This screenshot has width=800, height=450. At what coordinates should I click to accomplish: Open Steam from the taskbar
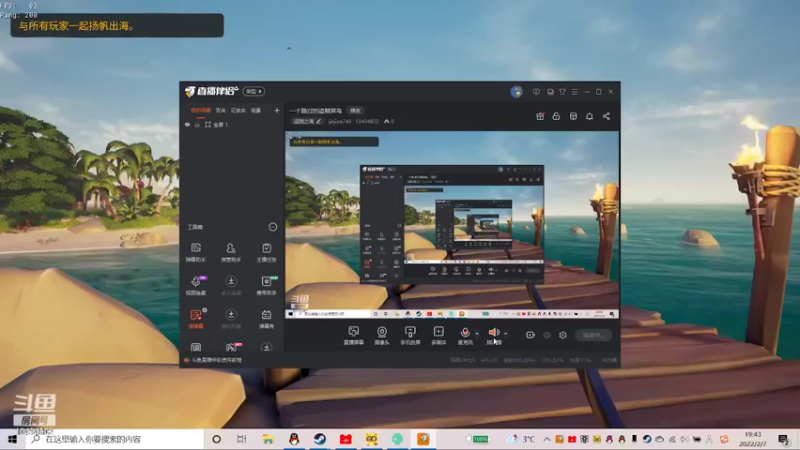click(x=320, y=439)
